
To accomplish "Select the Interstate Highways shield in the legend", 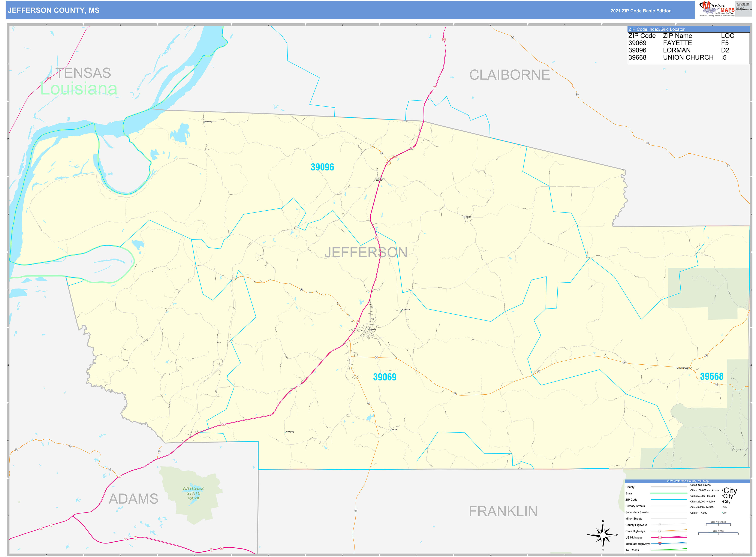I will 660,544.
